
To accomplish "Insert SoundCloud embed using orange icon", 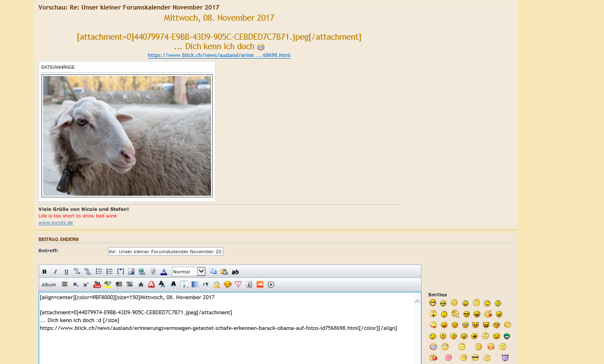I will [x=259, y=285].
